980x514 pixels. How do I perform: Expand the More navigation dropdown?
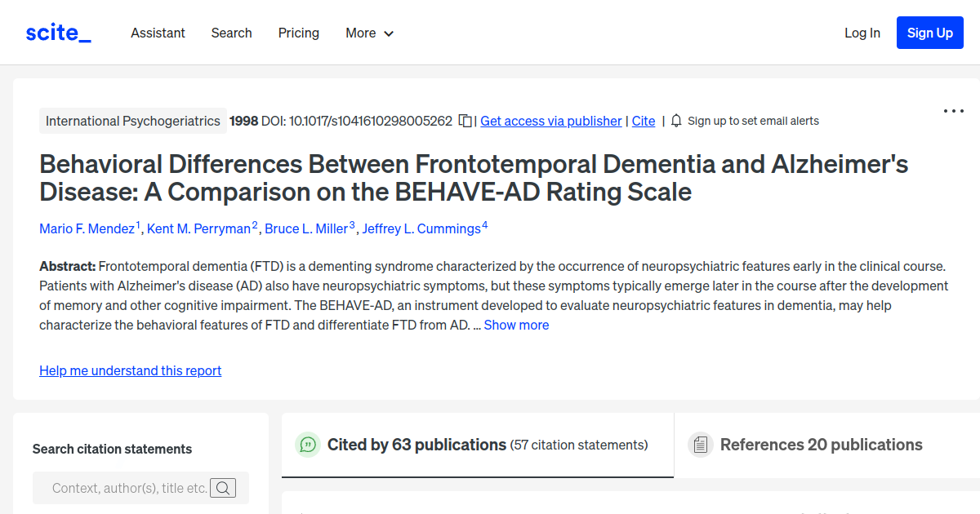(x=369, y=33)
